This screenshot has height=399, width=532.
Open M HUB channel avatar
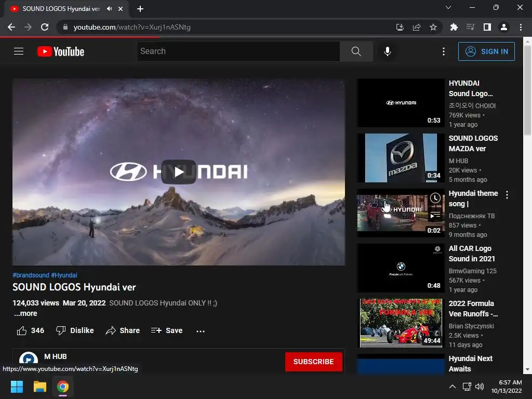[29, 361]
